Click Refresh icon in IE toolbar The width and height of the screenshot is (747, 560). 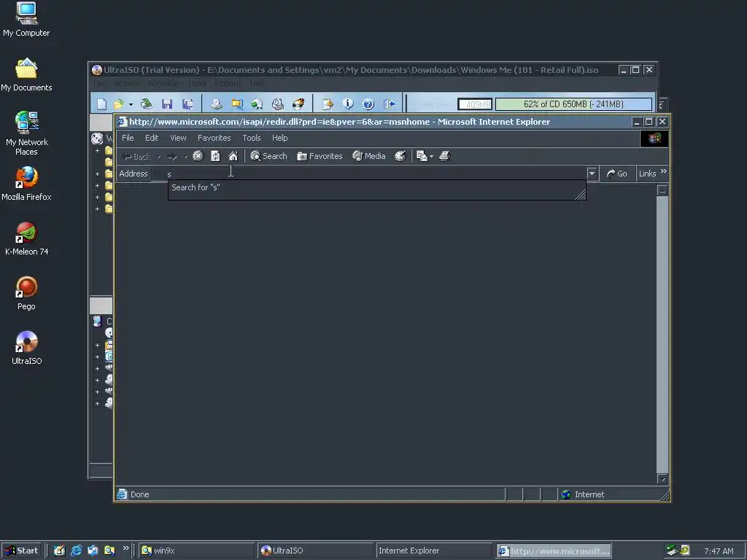[215, 156]
